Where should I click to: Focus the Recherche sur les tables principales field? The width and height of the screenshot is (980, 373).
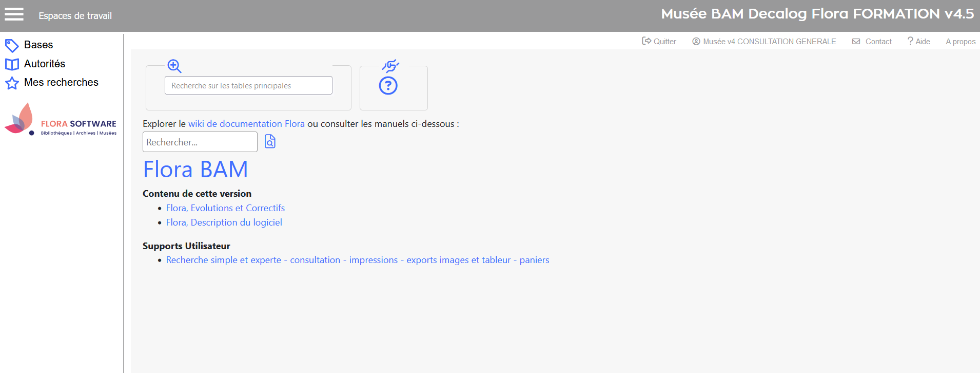click(x=248, y=86)
